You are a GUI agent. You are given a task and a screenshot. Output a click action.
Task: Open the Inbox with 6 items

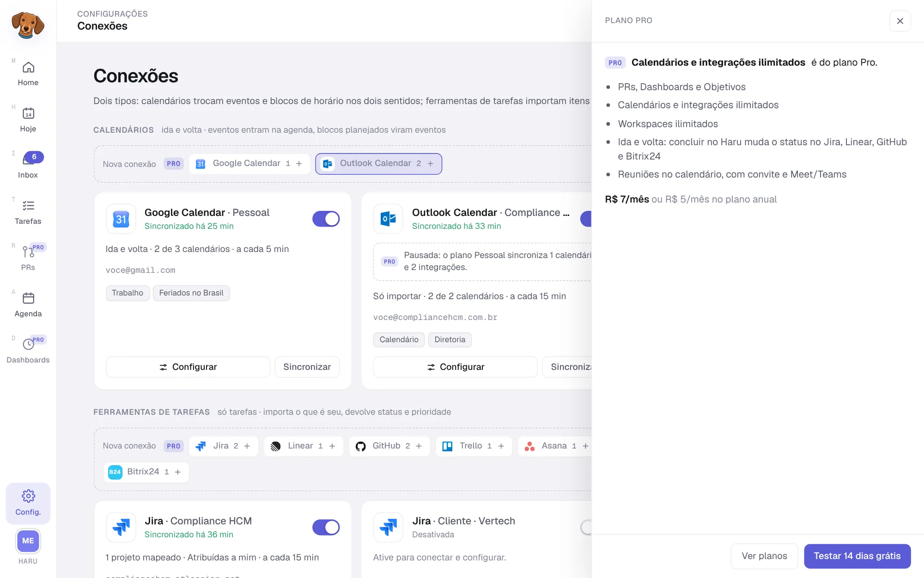pos(28,166)
